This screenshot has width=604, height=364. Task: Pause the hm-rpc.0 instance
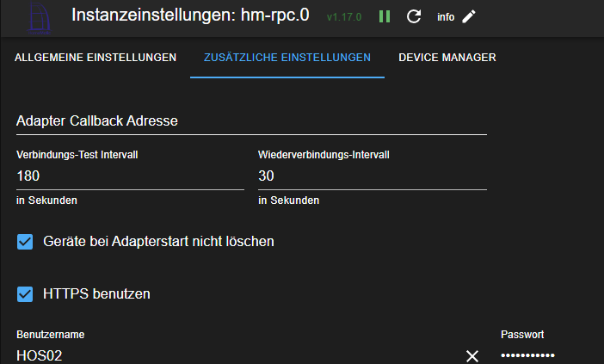coord(385,16)
